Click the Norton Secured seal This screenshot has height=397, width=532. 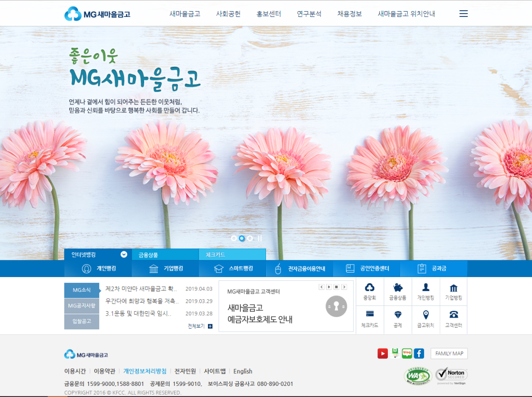pyautogui.click(x=452, y=376)
